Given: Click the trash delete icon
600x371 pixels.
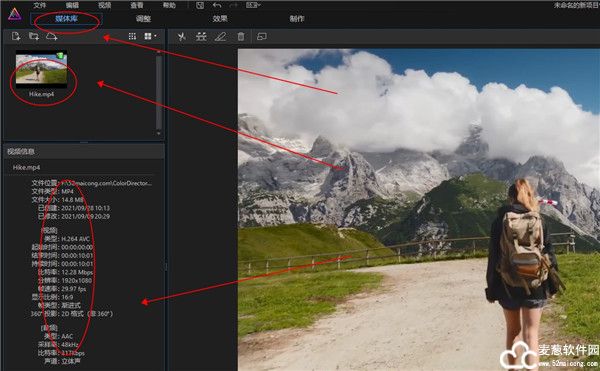Looking at the screenshot, I should tap(241, 37).
